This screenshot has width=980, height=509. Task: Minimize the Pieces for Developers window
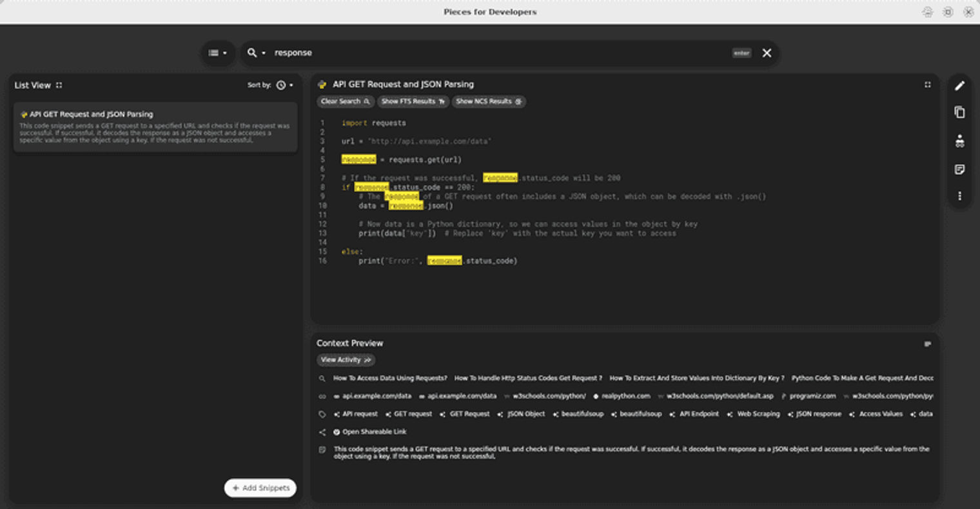[927, 12]
